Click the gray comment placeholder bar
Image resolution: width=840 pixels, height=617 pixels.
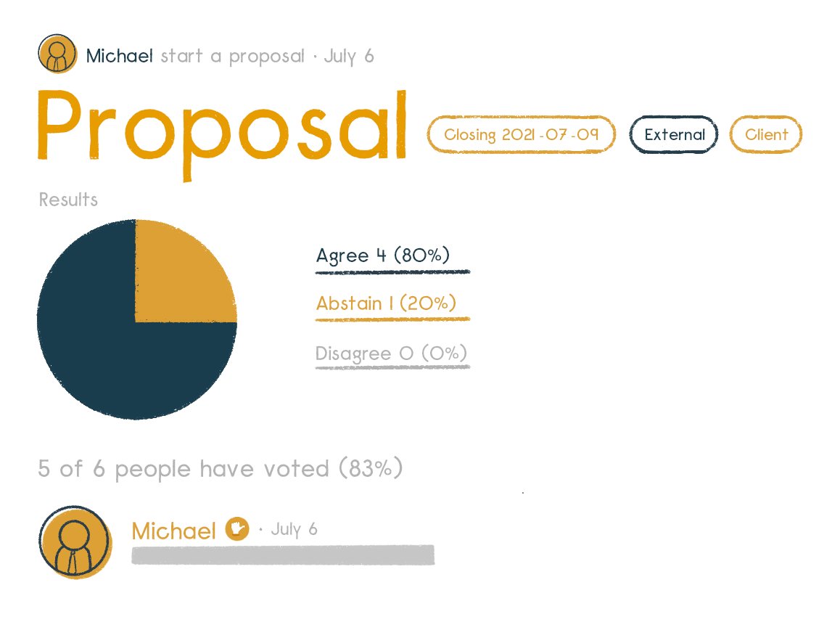point(283,555)
